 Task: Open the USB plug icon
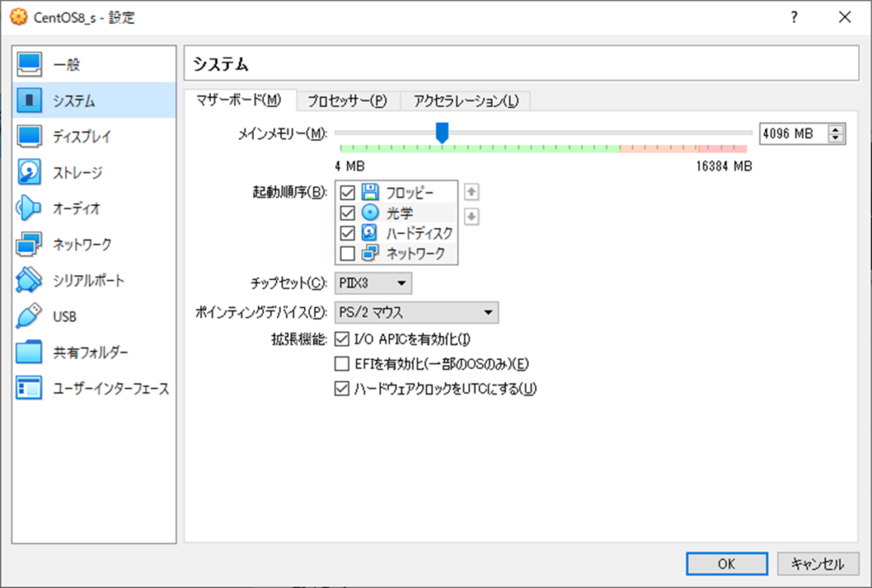29,317
